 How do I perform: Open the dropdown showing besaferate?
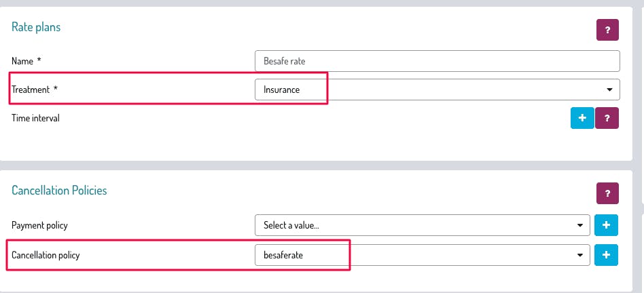coord(414,255)
